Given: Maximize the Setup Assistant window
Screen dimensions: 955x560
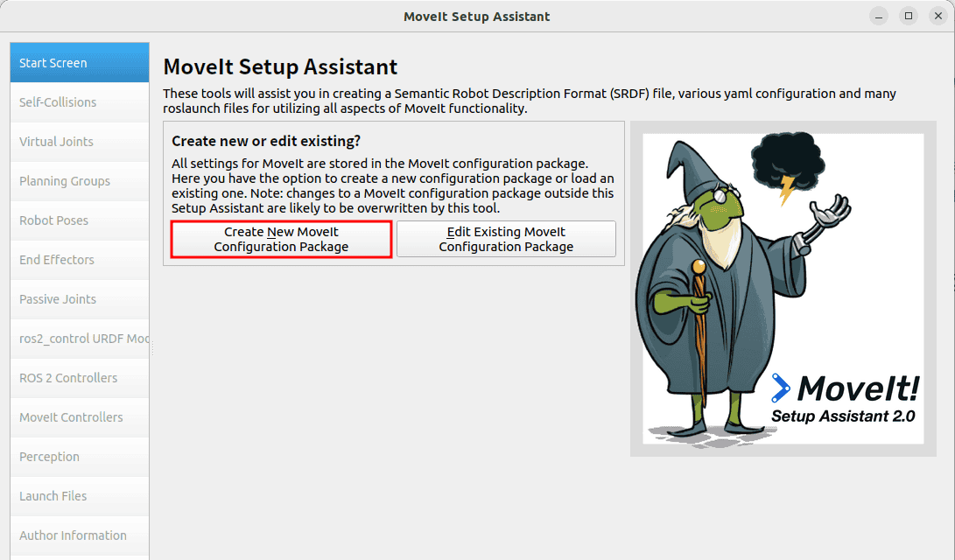Looking at the screenshot, I should (x=909, y=16).
